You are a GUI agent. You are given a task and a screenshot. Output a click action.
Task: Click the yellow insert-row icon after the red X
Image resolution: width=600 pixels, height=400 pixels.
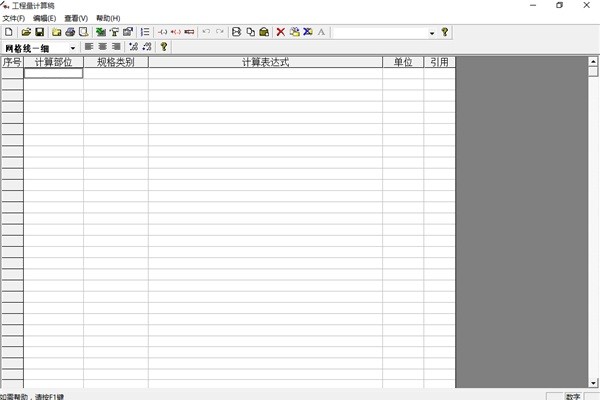pyautogui.click(x=295, y=32)
